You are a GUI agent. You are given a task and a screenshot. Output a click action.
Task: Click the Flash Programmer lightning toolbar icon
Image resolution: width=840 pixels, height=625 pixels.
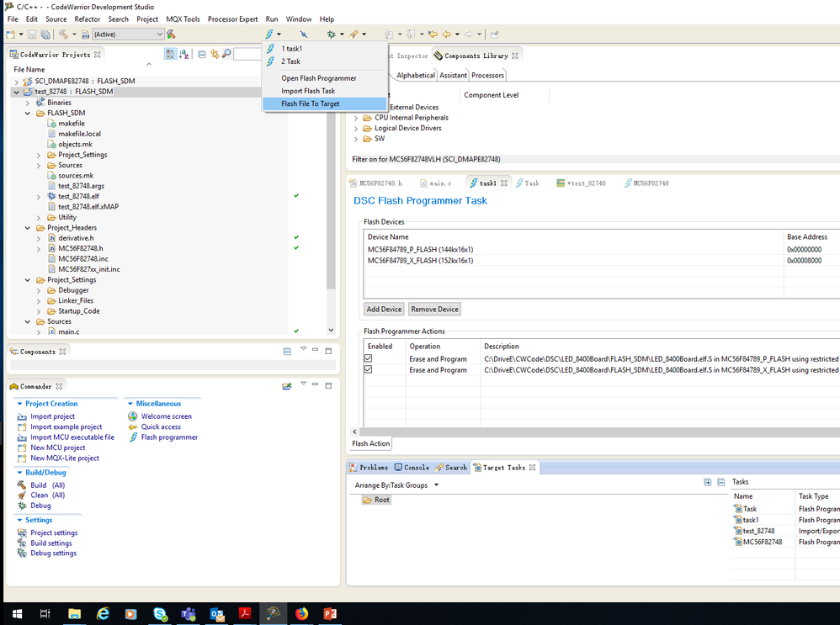coord(269,34)
